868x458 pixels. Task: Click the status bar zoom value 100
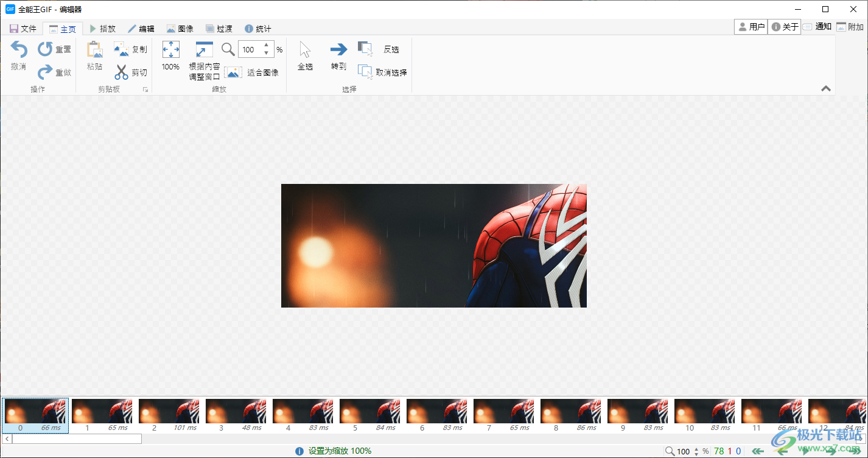[684, 451]
